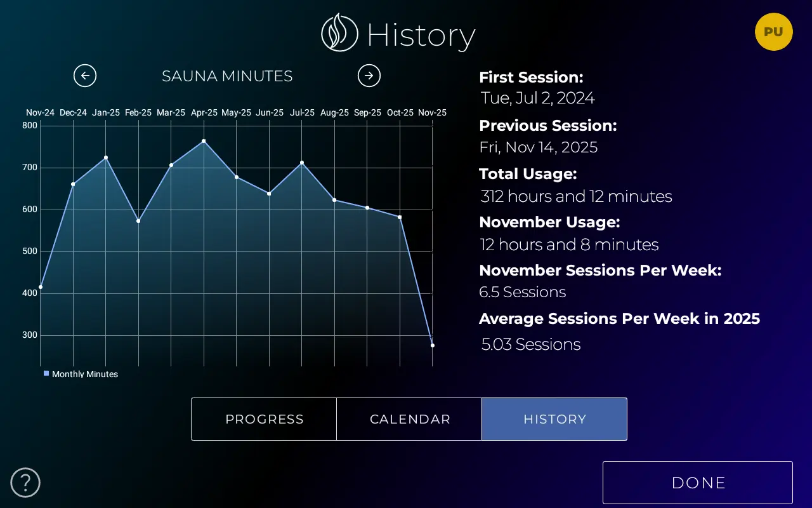Screen dimensions: 812x508
Task: Select the Oct-25 data point
Action: click(400, 217)
